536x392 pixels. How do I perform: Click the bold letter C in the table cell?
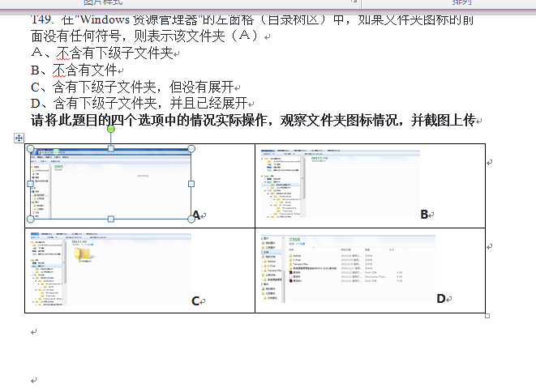pyautogui.click(x=195, y=300)
